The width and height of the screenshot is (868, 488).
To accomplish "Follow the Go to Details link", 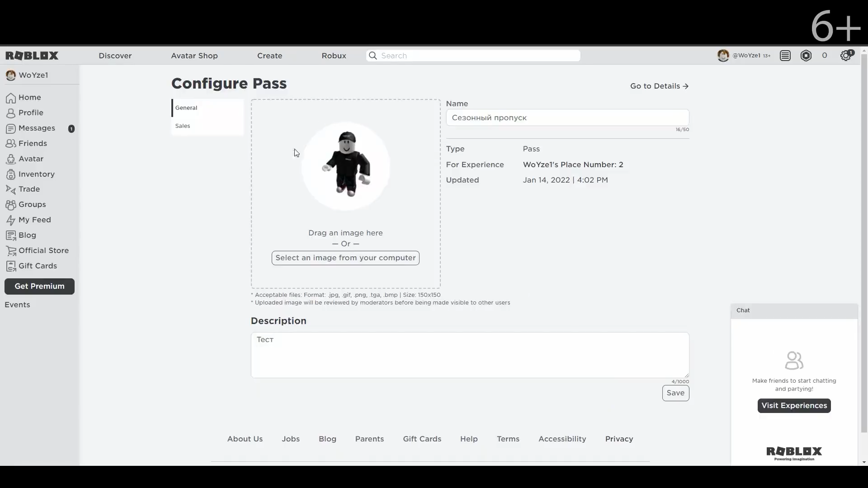I will pyautogui.click(x=659, y=86).
